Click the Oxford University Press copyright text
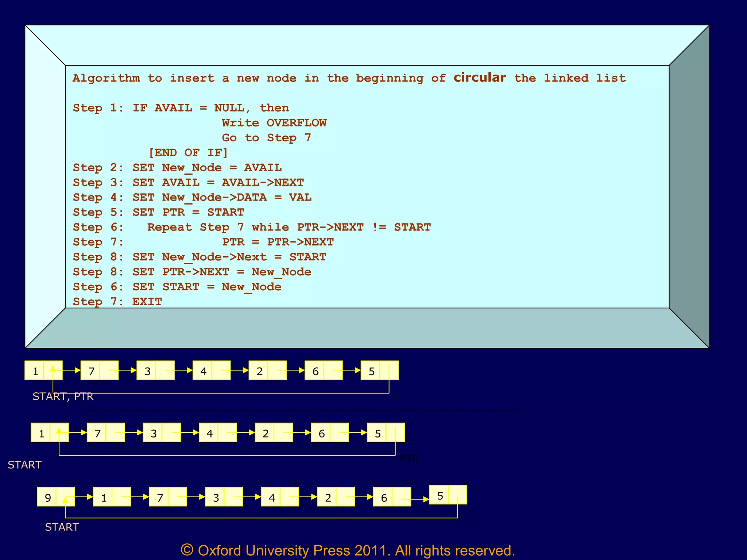This screenshot has height=560, width=747. (x=348, y=550)
